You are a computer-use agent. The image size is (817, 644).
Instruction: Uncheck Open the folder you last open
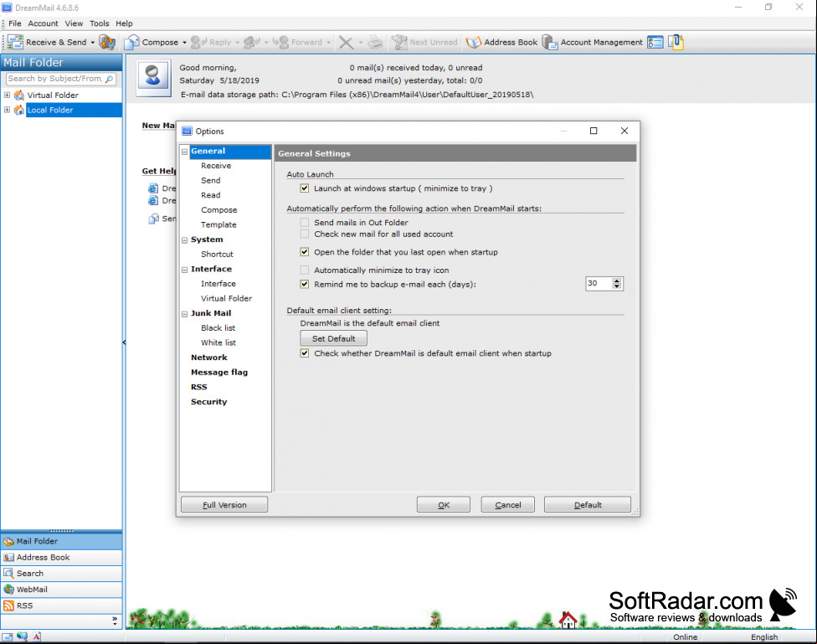pyautogui.click(x=305, y=252)
